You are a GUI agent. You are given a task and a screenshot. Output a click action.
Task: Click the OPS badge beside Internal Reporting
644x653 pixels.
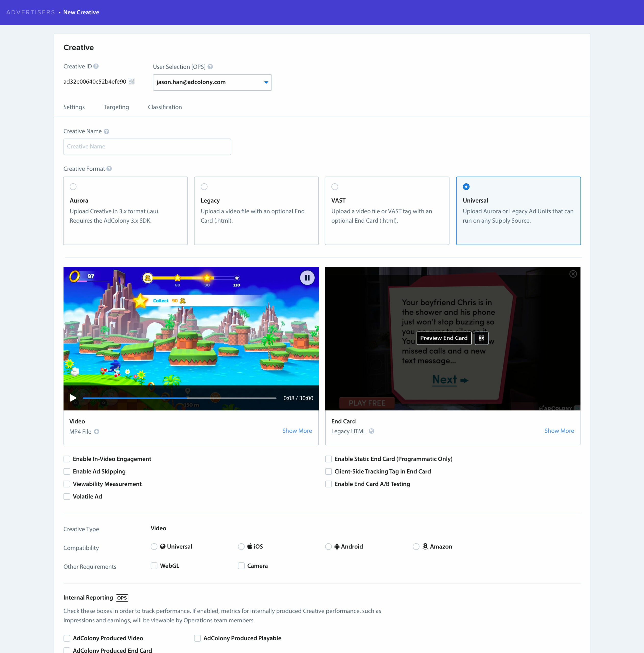[122, 598]
